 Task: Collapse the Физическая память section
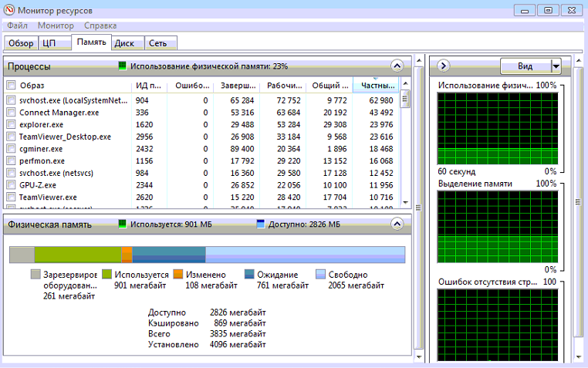pyautogui.click(x=397, y=225)
